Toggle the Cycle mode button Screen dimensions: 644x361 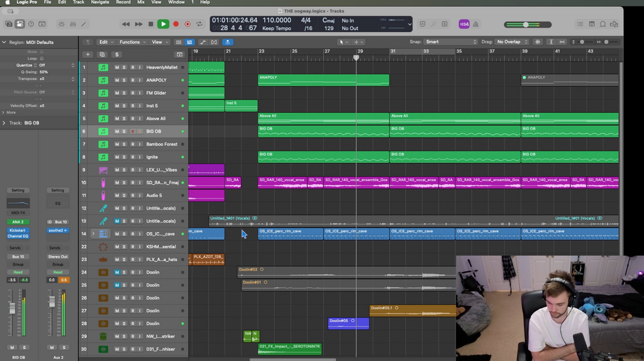click(199, 25)
